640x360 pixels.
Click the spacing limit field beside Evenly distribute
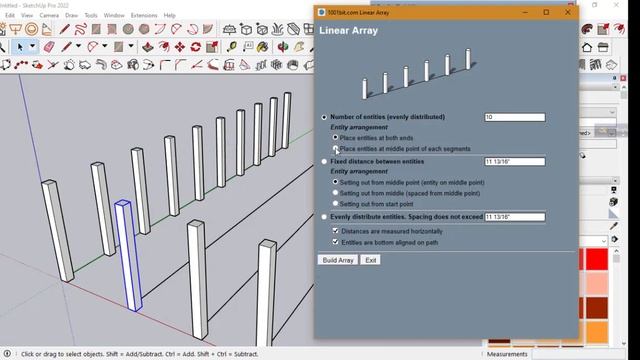tap(515, 217)
